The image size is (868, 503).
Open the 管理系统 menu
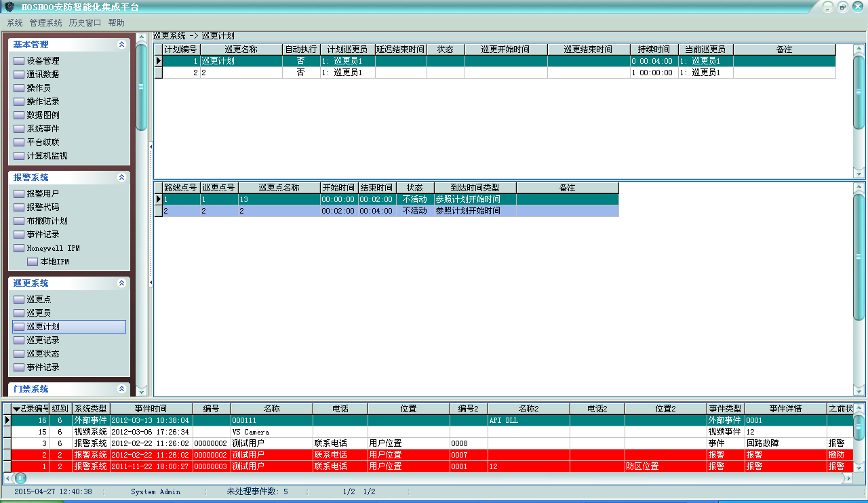click(45, 22)
